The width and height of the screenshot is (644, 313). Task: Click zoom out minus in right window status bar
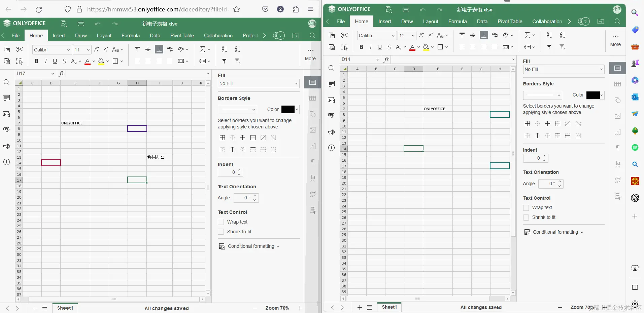pos(560,307)
